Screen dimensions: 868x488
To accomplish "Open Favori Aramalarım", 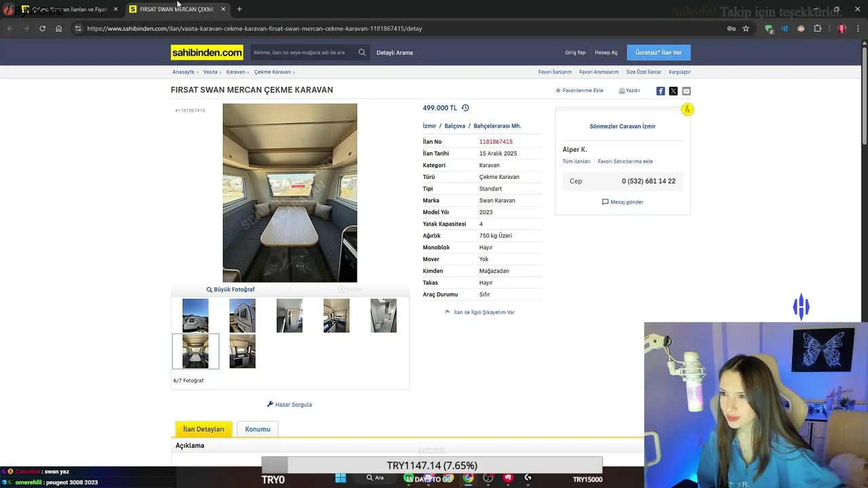I will [x=599, y=72].
